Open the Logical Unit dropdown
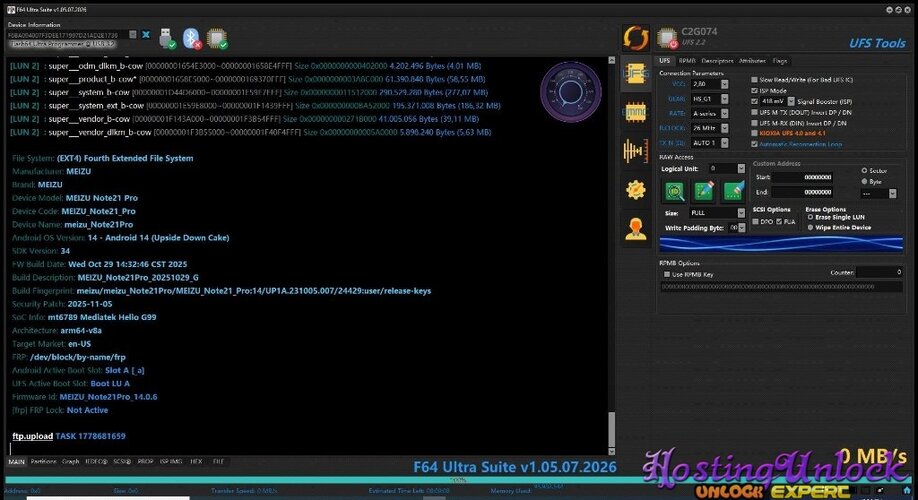Screen dimensions: 918x500 (741, 169)
